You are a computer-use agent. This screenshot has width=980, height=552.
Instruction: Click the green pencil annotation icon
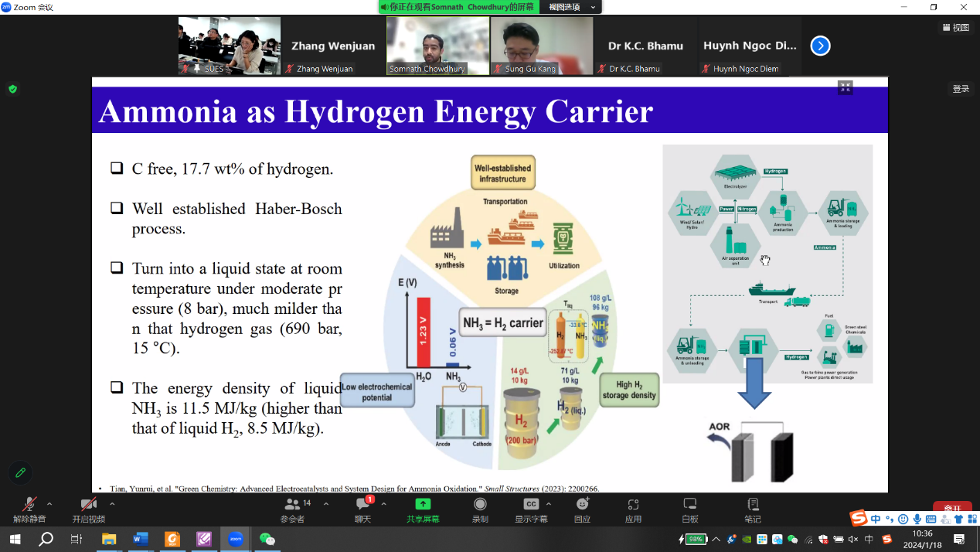(x=20, y=472)
